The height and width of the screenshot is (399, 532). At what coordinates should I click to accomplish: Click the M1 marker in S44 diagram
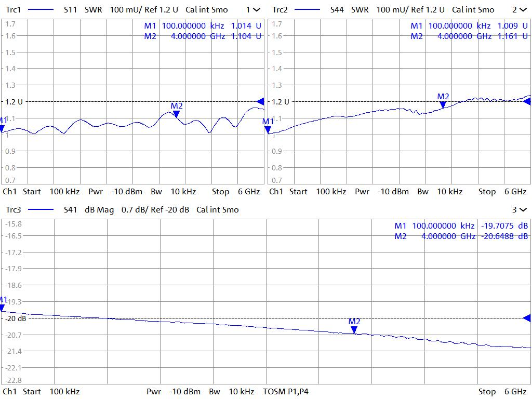tap(268, 129)
